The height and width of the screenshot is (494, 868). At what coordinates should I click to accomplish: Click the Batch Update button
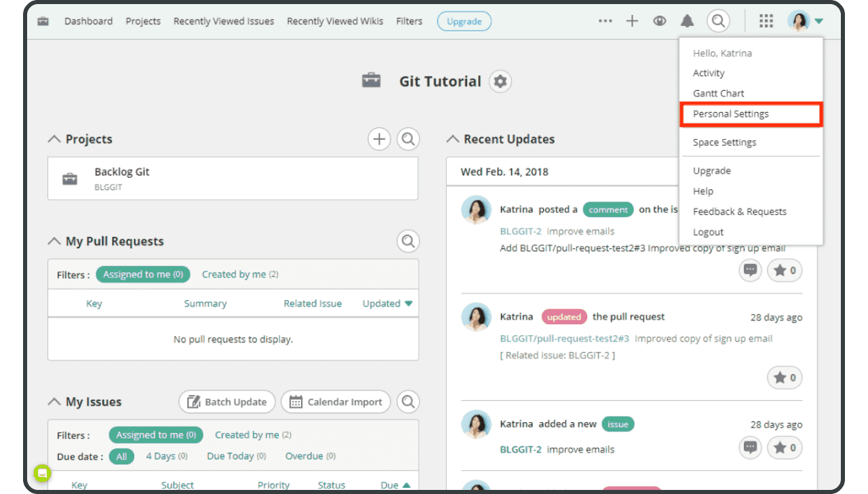coord(227,402)
